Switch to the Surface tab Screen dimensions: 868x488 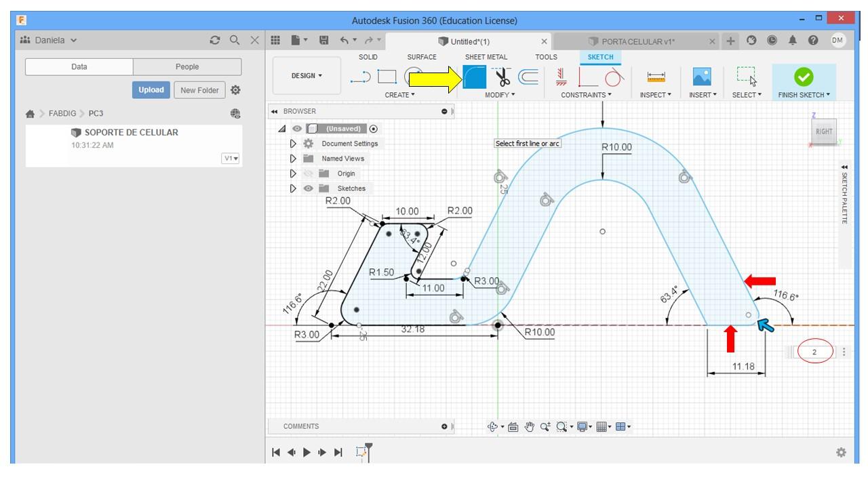(x=422, y=57)
